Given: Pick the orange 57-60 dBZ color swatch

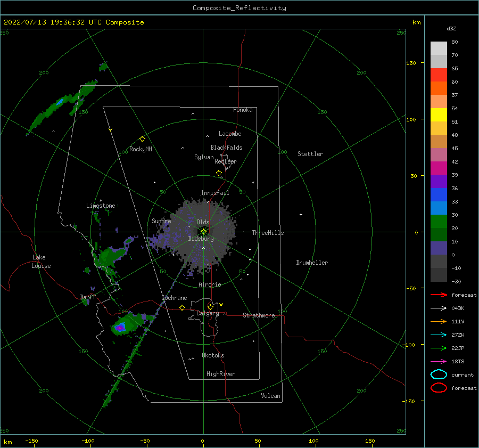Looking at the screenshot, I should point(439,88).
